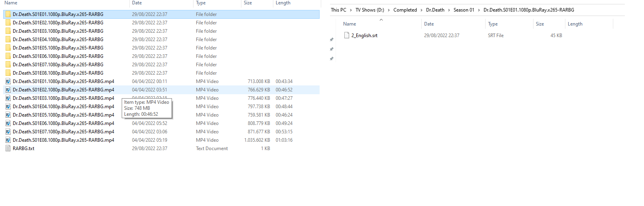This screenshot has width=644, height=206.
Task: Select Dr.Death.S01E03.1080p.BluRay.x265-RARBG folder name
Action: (58, 31)
